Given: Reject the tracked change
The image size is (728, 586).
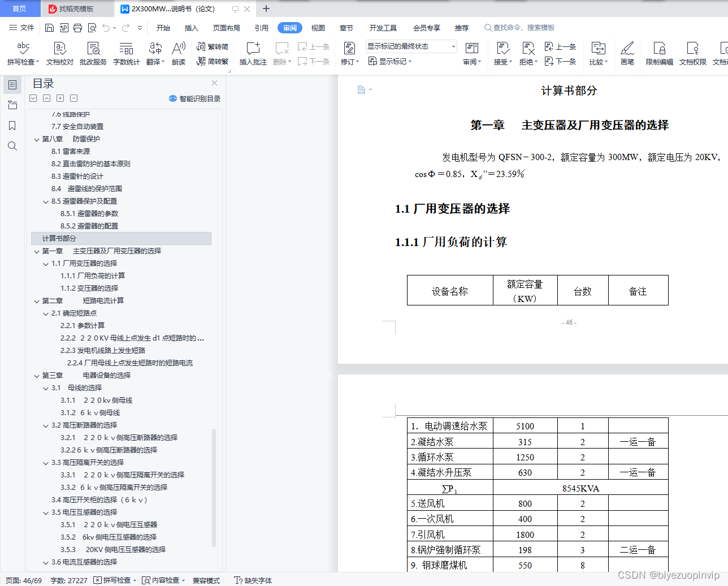Looking at the screenshot, I should pos(528,54).
